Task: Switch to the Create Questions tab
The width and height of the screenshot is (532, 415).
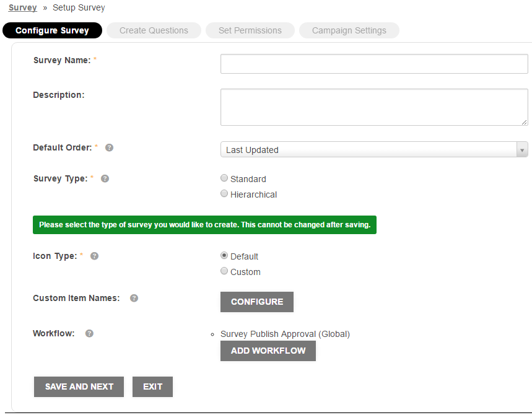Action: click(154, 30)
